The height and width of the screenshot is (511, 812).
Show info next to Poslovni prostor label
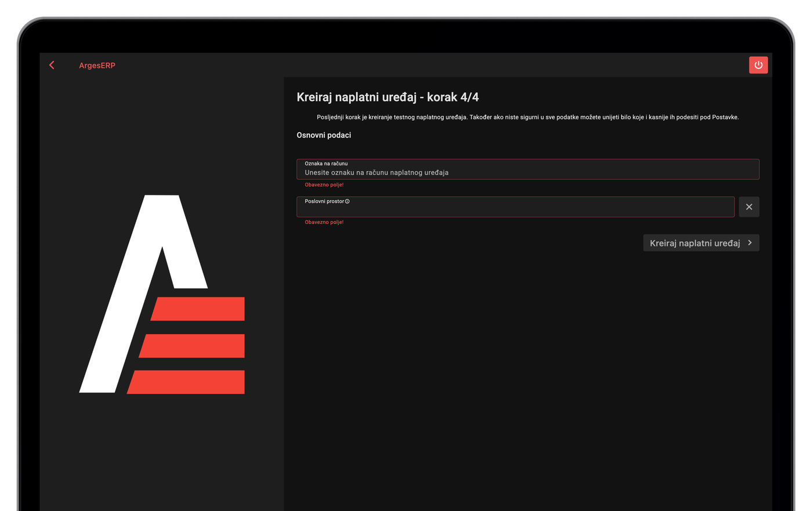pyautogui.click(x=347, y=201)
